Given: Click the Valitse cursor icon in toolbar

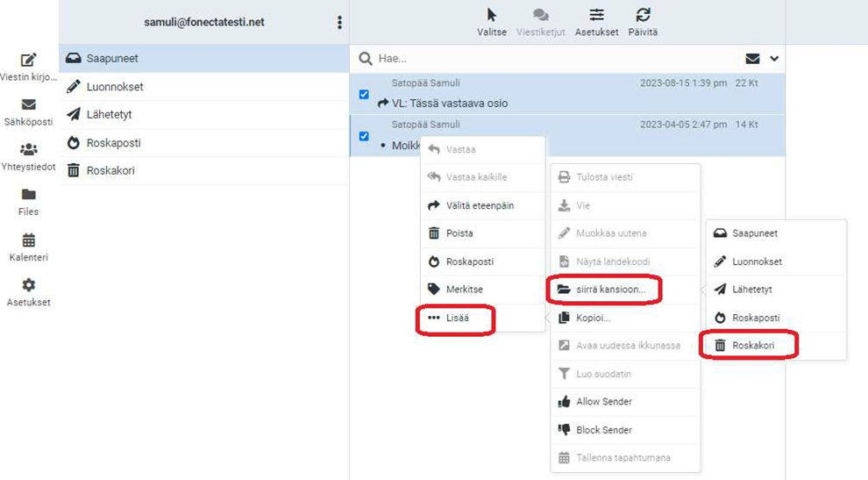Looking at the screenshot, I should (x=492, y=15).
